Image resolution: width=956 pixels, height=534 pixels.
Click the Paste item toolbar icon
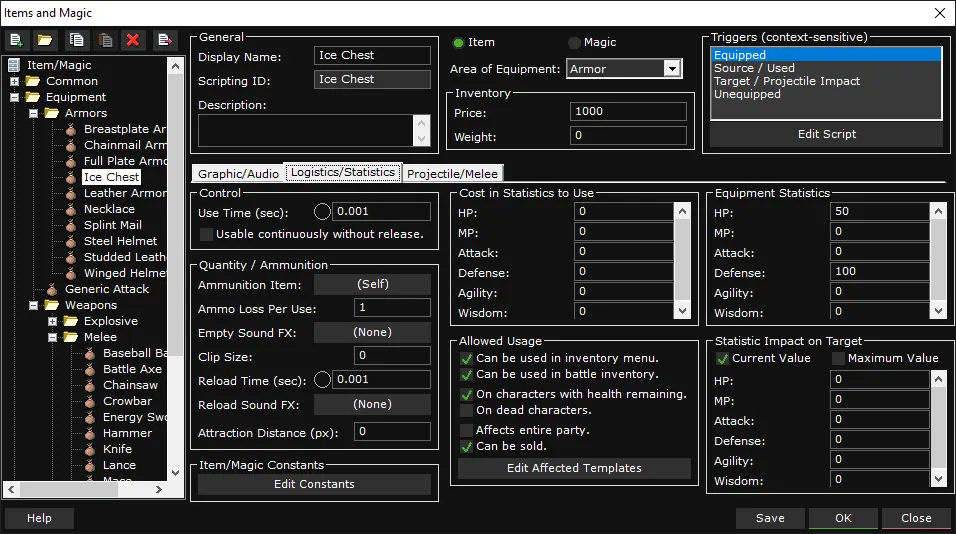click(x=105, y=40)
